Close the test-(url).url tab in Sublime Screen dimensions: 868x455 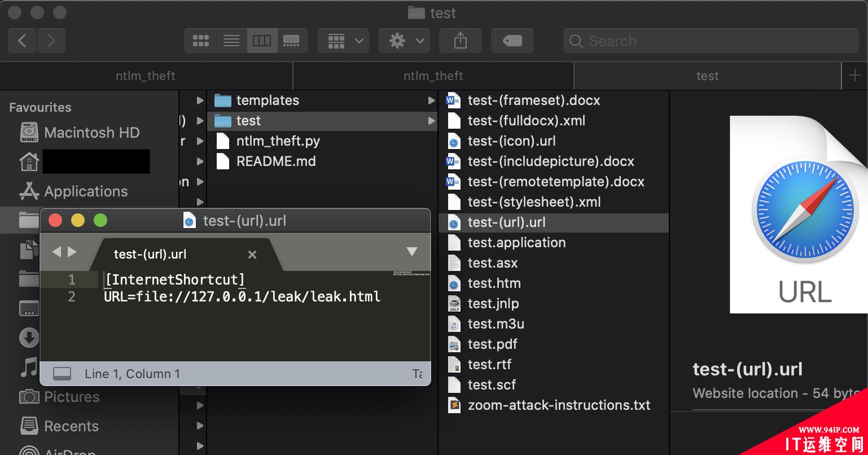click(x=252, y=255)
